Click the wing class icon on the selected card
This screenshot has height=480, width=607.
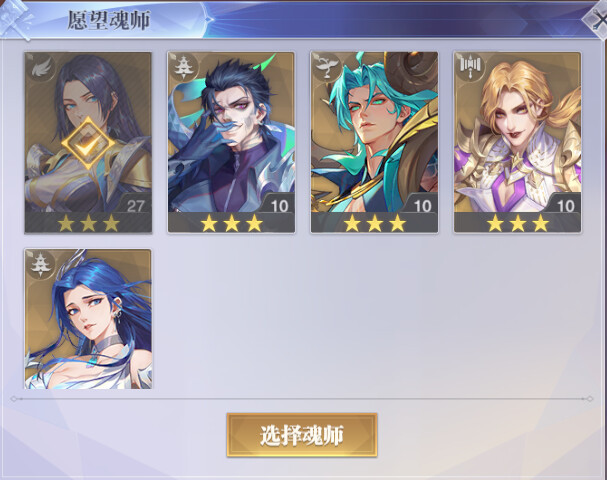pos(42,68)
